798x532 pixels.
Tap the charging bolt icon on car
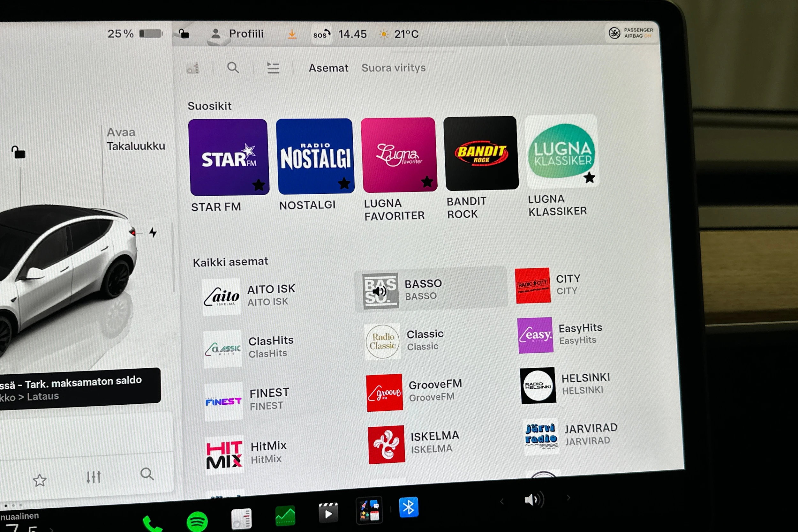coord(153,232)
